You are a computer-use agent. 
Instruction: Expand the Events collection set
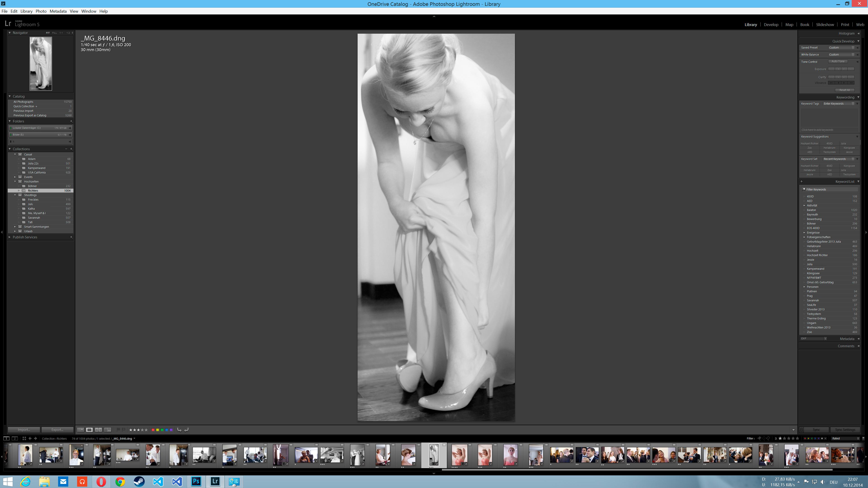[x=15, y=177]
